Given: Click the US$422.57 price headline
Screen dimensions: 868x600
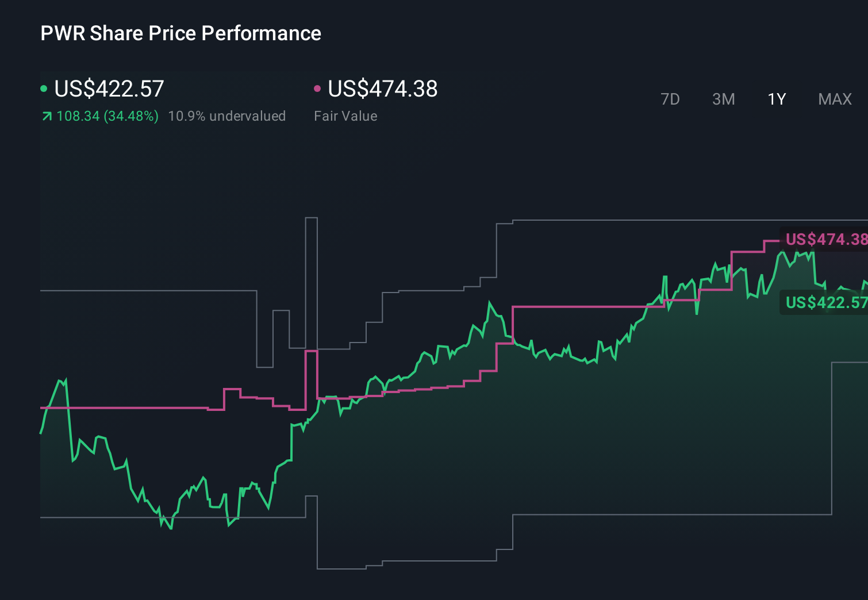Looking at the screenshot, I should click(x=108, y=88).
